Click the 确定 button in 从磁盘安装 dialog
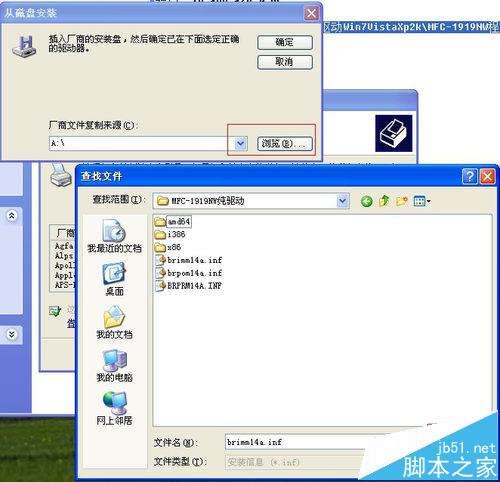Image resolution: width=500 pixels, height=482 pixels. 285,42
